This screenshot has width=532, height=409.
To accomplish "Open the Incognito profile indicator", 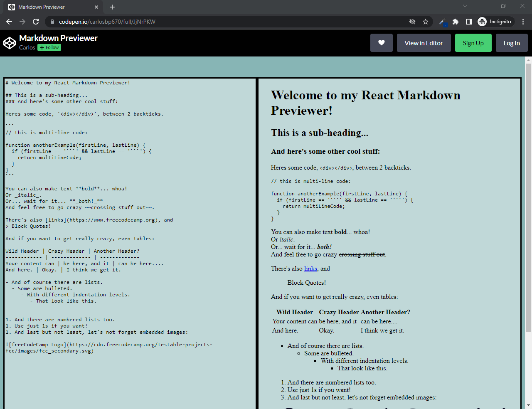I will click(x=495, y=22).
